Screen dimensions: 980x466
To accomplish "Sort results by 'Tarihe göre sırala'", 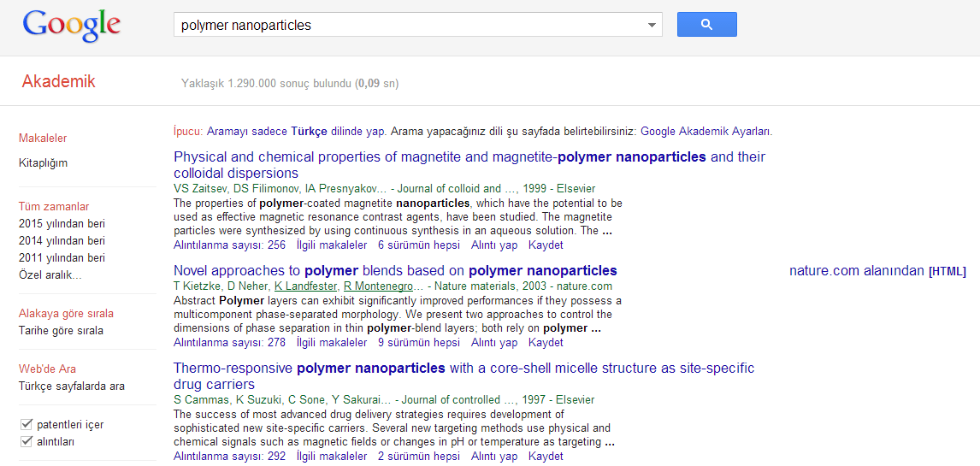I will pos(61,330).
